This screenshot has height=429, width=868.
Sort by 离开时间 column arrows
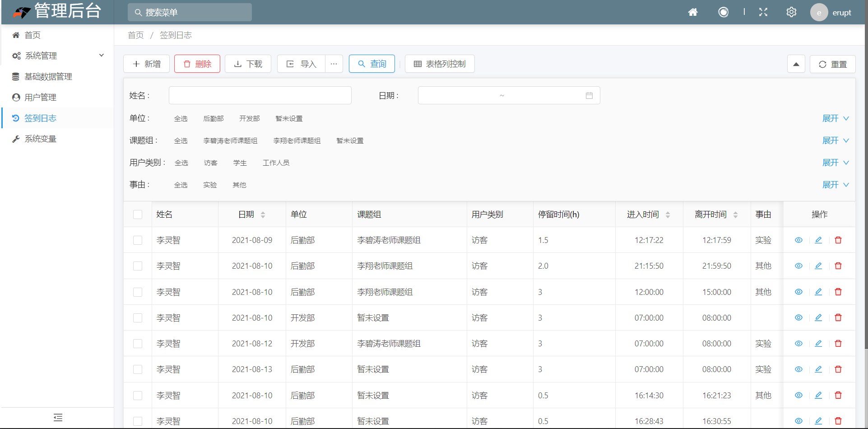[x=735, y=214]
